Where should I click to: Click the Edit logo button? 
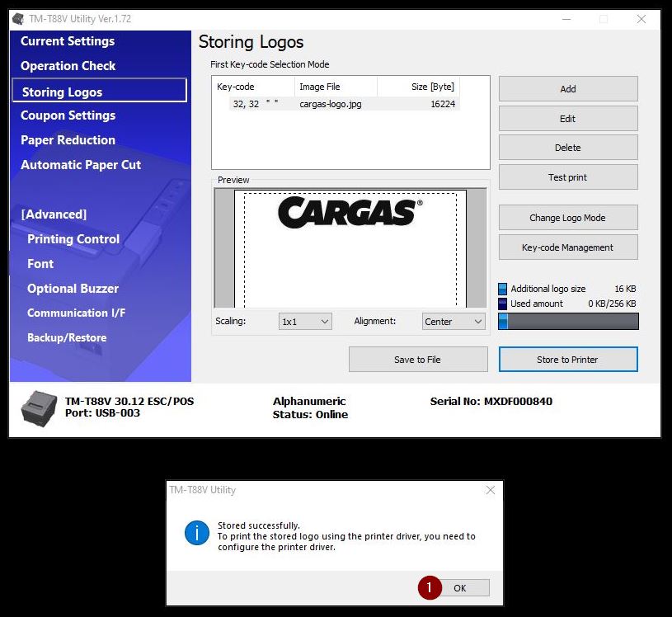click(568, 118)
